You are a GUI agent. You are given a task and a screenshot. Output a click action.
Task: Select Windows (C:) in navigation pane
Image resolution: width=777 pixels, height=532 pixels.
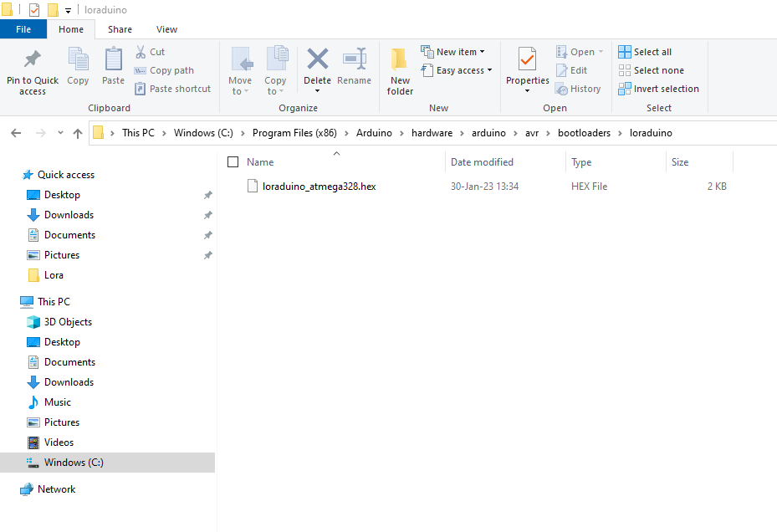(x=108, y=463)
